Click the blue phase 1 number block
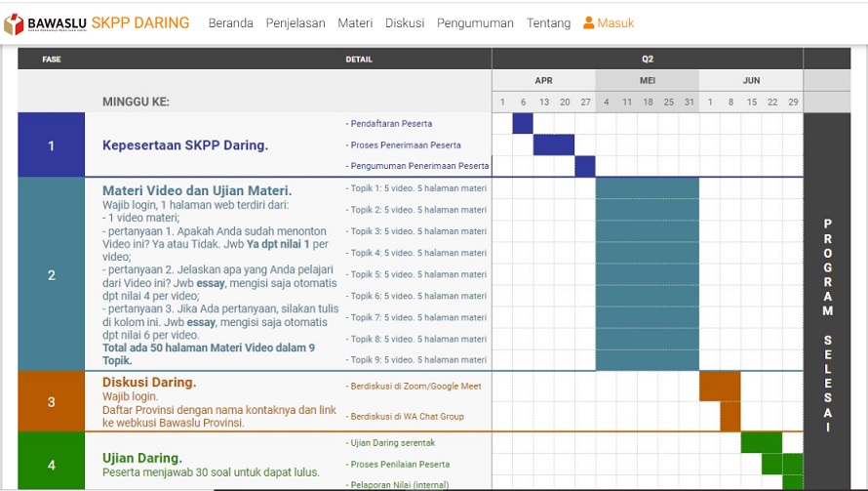 tap(51, 145)
